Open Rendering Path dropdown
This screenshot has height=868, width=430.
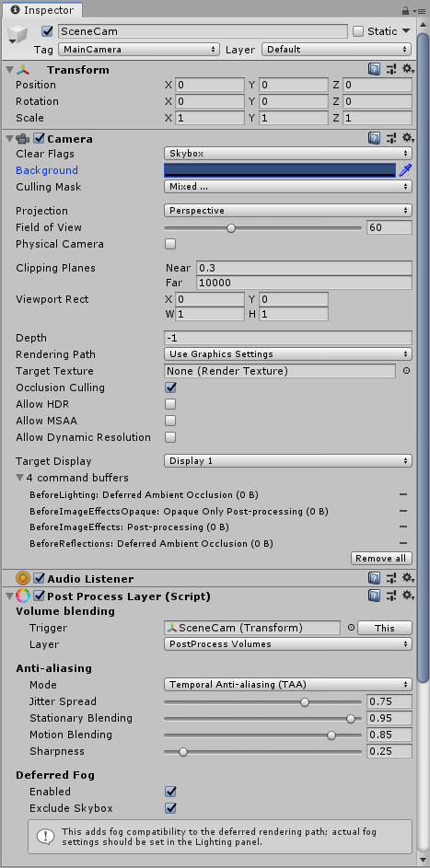(x=288, y=354)
